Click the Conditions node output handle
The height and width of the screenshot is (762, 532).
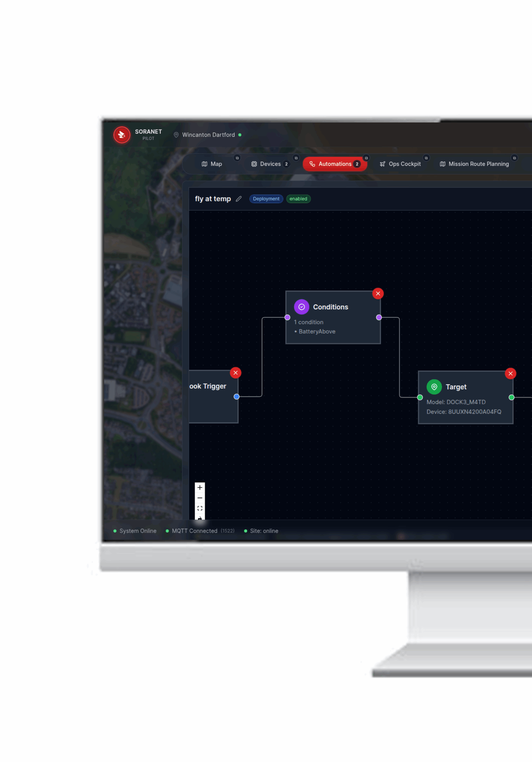tap(379, 317)
